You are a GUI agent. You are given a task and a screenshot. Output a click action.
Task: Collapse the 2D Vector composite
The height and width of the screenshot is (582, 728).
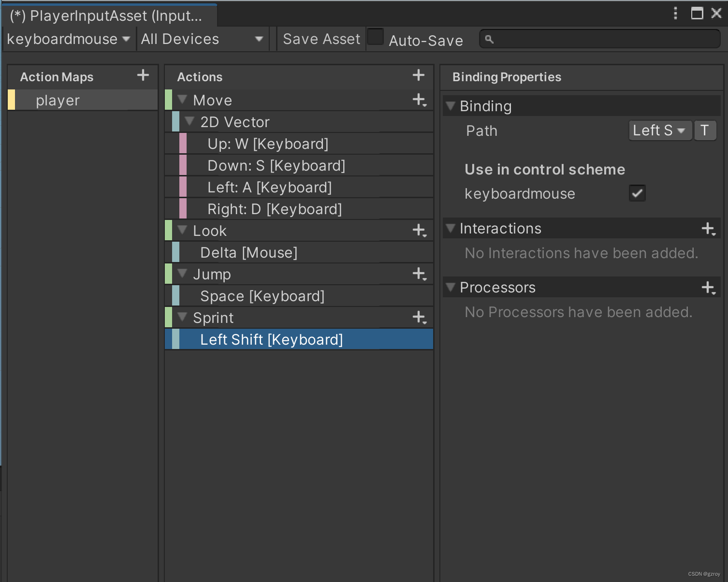click(189, 121)
